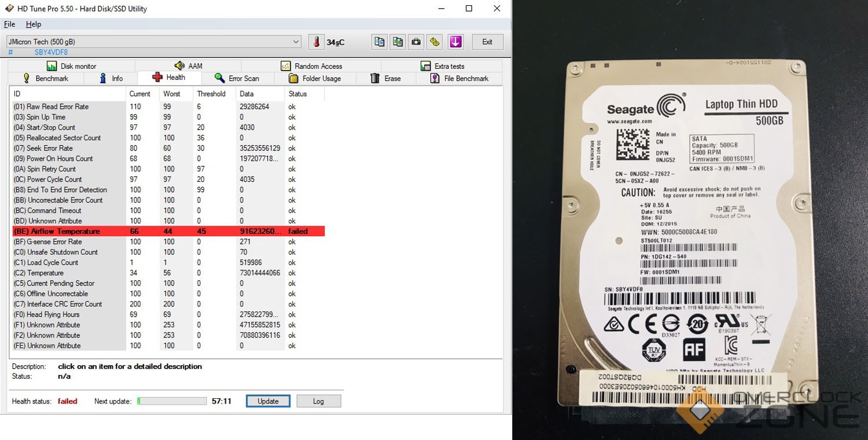868x440 pixels.
Task: Click the Update button
Action: pos(268,401)
